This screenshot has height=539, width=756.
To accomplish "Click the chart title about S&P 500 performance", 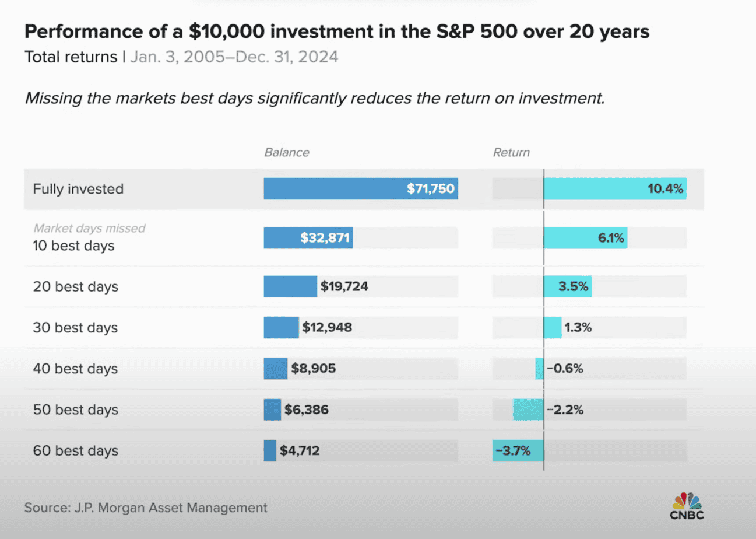I will (x=337, y=33).
